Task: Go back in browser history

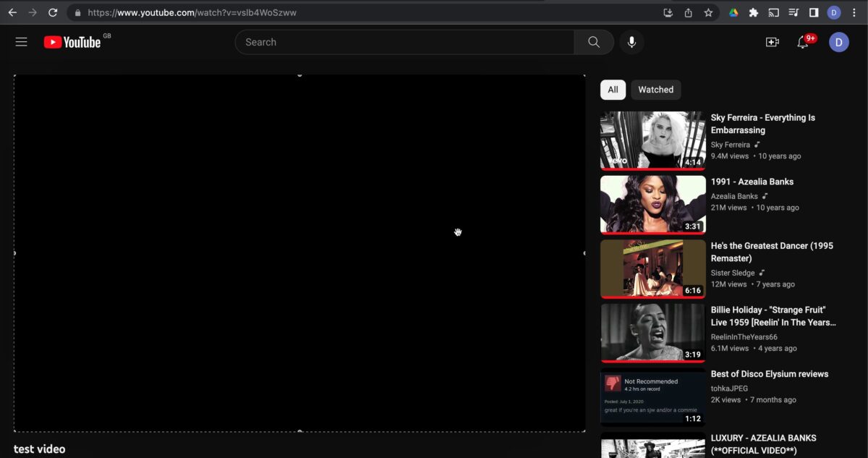Action: 12,12
